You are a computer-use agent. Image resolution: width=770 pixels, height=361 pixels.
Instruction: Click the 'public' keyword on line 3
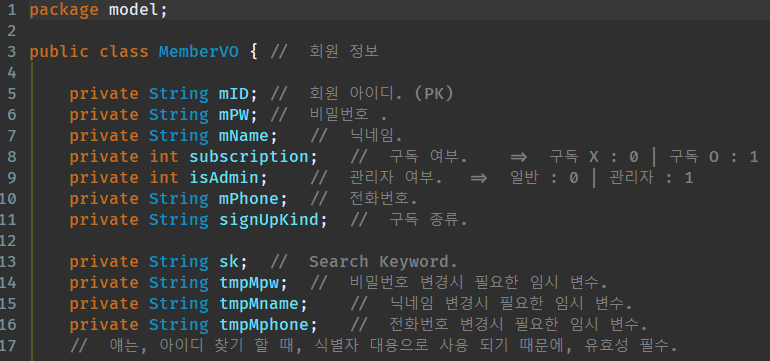pyautogui.click(x=59, y=52)
